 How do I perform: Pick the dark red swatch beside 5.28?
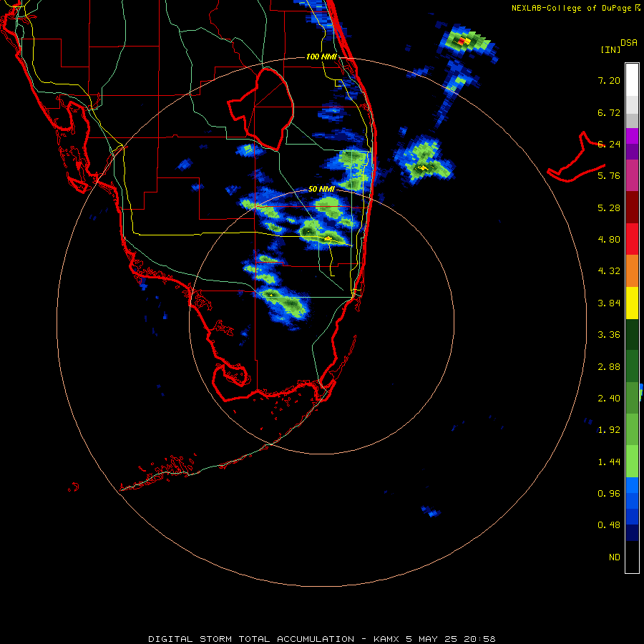(632, 208)
